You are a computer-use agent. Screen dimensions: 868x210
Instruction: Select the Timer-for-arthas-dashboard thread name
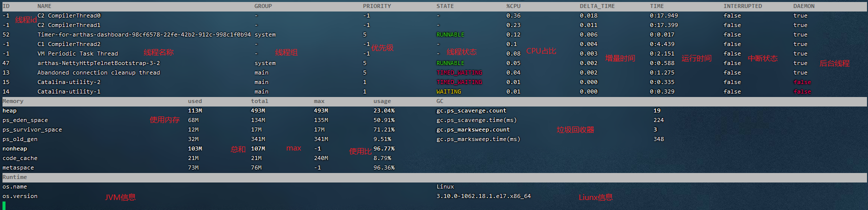click(144, 34)
